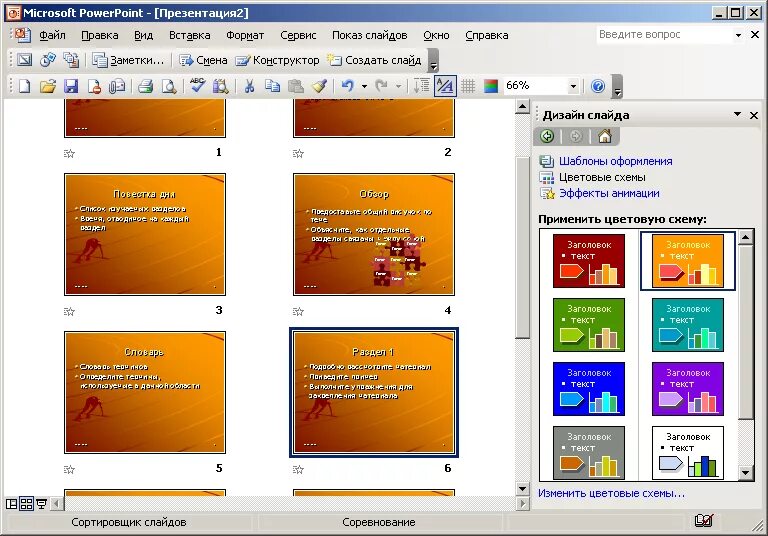Select the Format Painter brush

(319, 86)
